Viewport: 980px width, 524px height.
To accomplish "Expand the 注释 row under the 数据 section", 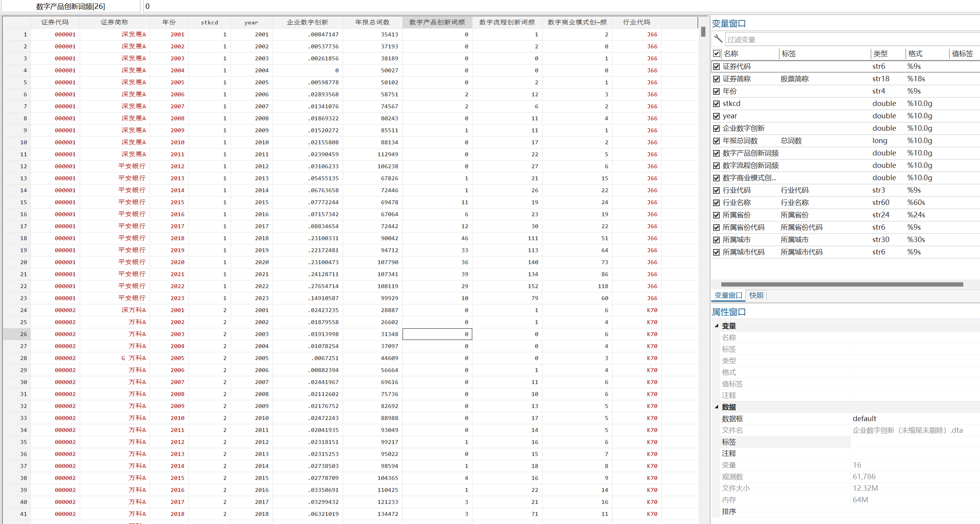I will click(x=716, y=453).
